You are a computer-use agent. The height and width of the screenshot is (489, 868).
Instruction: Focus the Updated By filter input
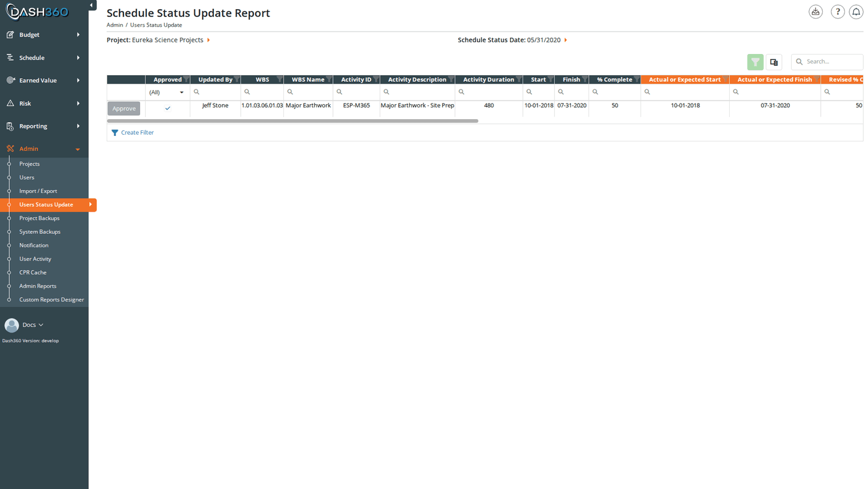point(215,92)
